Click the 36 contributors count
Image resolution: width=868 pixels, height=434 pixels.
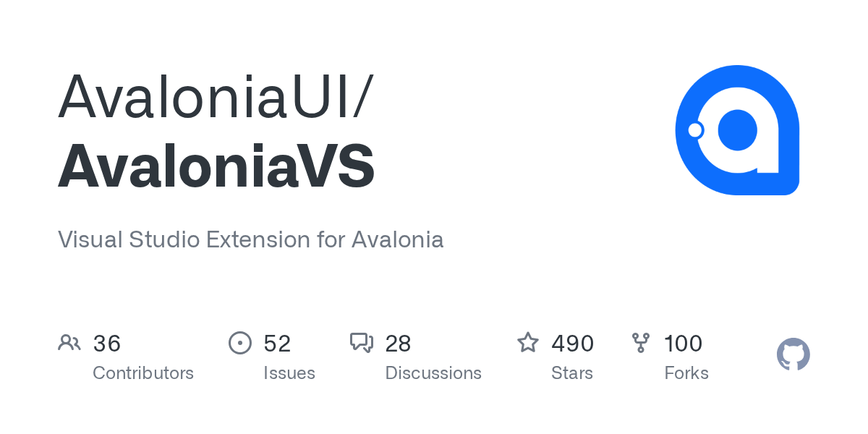click(x=107, y=344)
